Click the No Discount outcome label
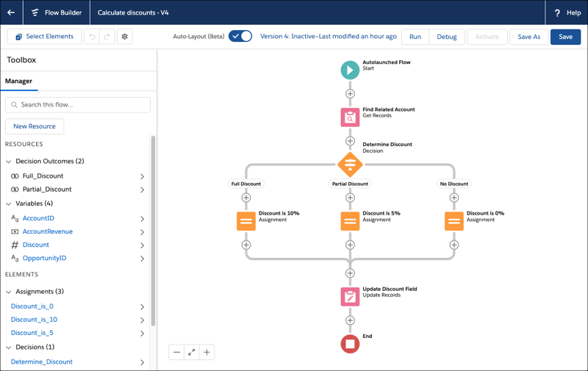588x371 pixels. click(453, 184)
